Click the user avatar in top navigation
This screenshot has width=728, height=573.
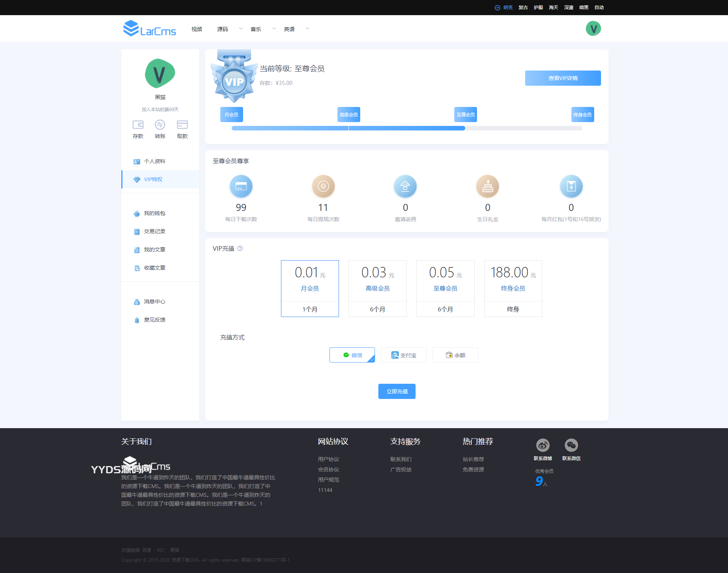click(593, 29)
